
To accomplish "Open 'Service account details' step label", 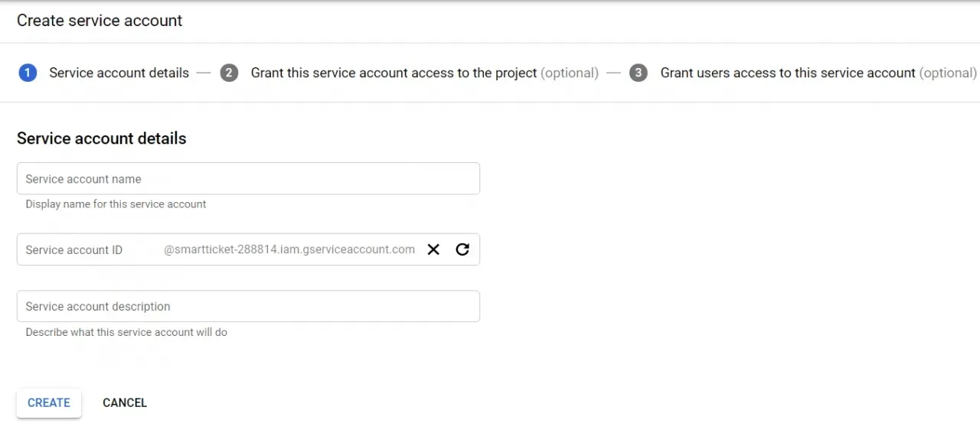I will 119,73.
